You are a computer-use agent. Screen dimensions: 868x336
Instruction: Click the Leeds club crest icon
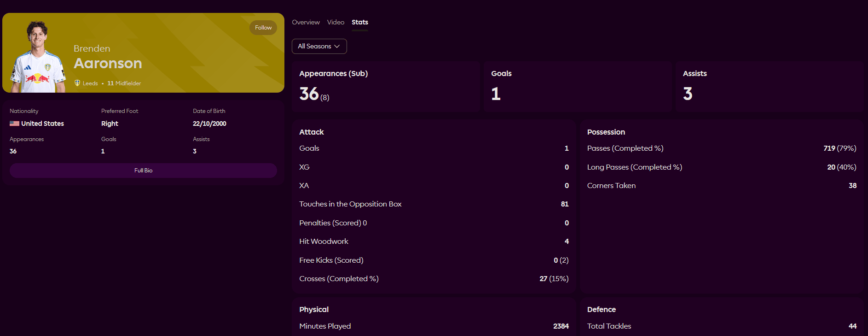pos(77,83)
